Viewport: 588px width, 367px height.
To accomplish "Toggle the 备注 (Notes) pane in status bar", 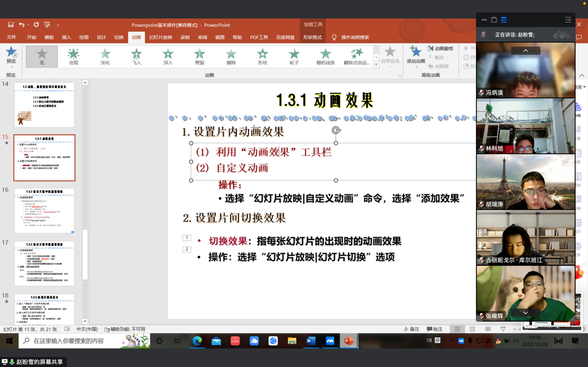I will click(411, 329).
